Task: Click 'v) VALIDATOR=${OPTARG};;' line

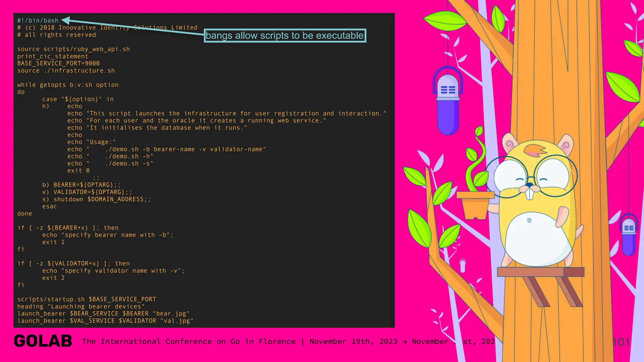Action: [x=87, y=192]
